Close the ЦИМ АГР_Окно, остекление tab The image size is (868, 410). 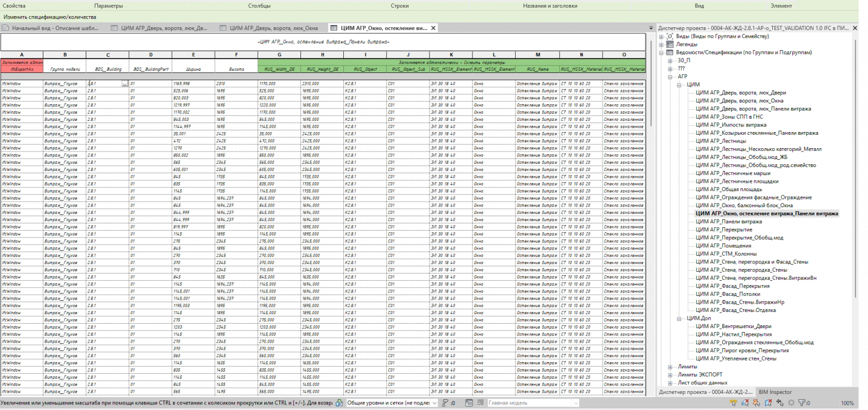point(433,28)
